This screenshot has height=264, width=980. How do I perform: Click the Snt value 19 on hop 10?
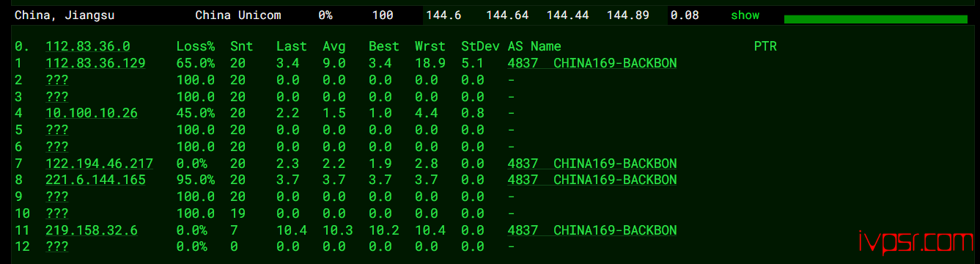[237, 213]
